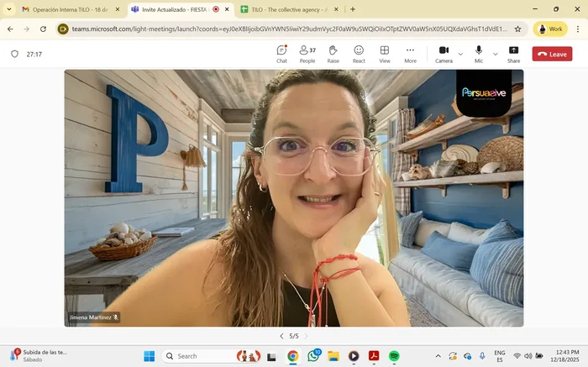Open the meeting Chat panel

tap(281, 54)
